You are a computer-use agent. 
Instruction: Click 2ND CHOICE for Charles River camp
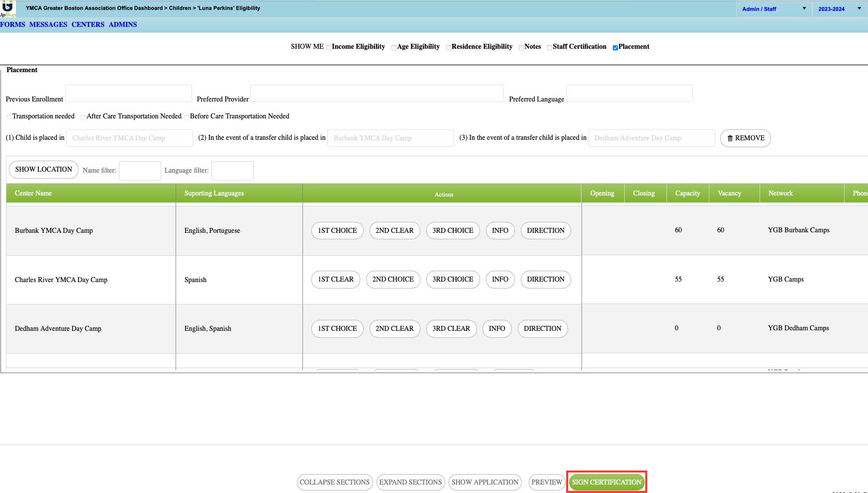(393, 280)
